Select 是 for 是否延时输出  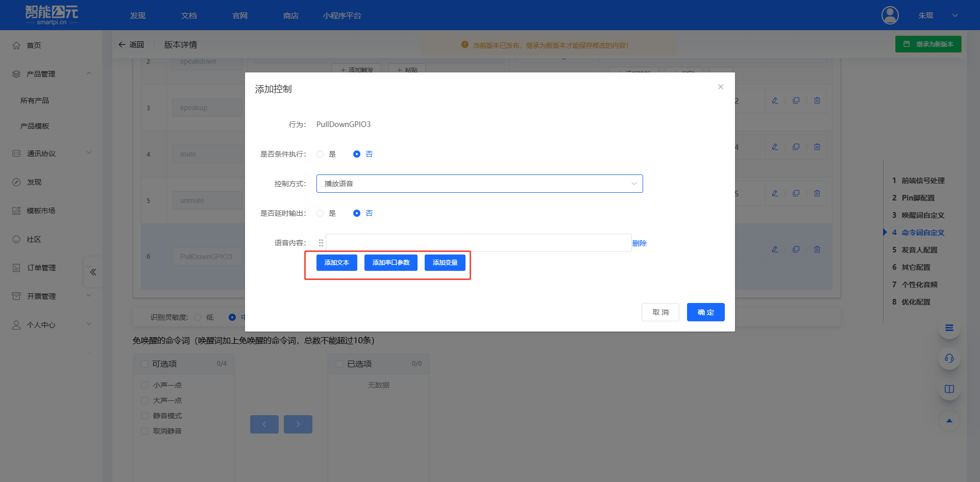(320, 213)
